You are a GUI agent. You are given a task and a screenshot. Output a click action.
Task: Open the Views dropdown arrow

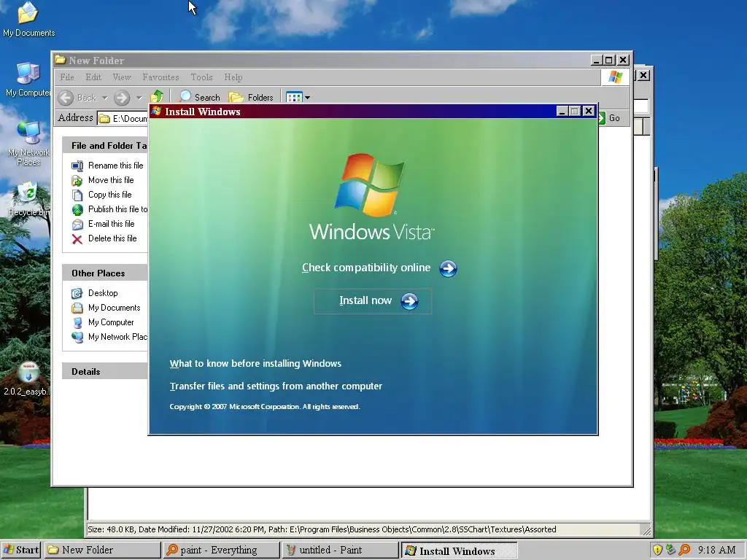(307, 98)
